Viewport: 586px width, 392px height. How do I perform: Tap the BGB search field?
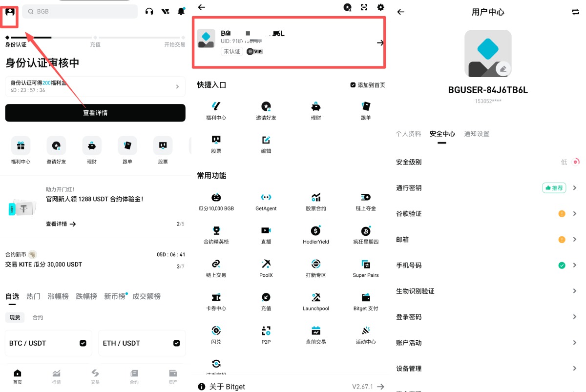pos(78,11)
